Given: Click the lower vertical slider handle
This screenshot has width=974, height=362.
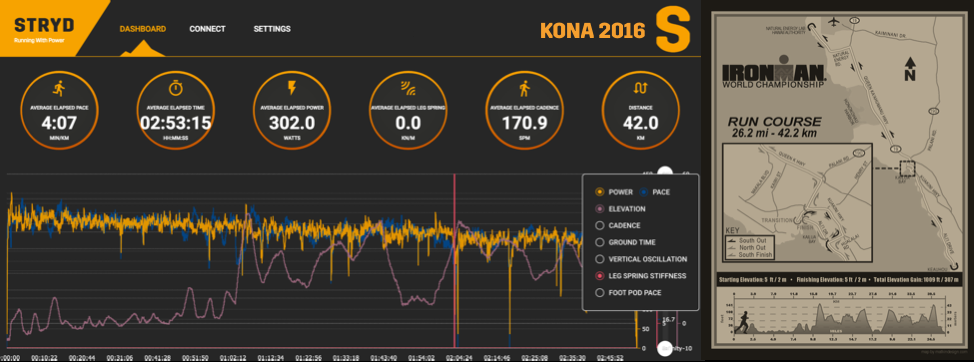Looking at the screenshot, I should click(x=665, y=348).
